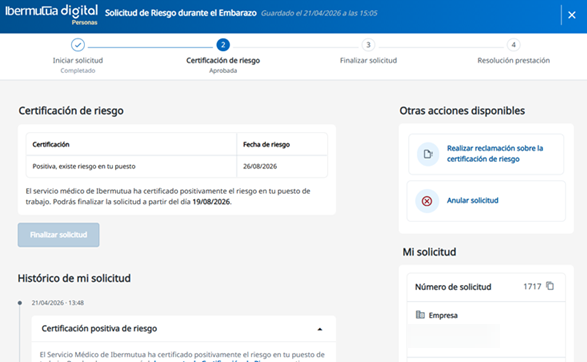Image resolution: width=587 pixels, height=362 pixels.
Task: Click the Certificación de riesgo step label
Action: click(x=223, y=60)
